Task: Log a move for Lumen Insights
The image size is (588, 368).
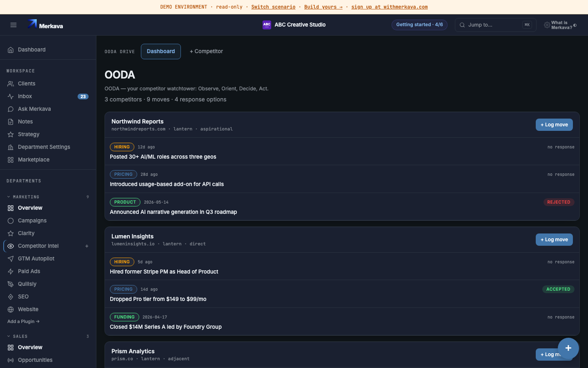Action: [554, 240]
